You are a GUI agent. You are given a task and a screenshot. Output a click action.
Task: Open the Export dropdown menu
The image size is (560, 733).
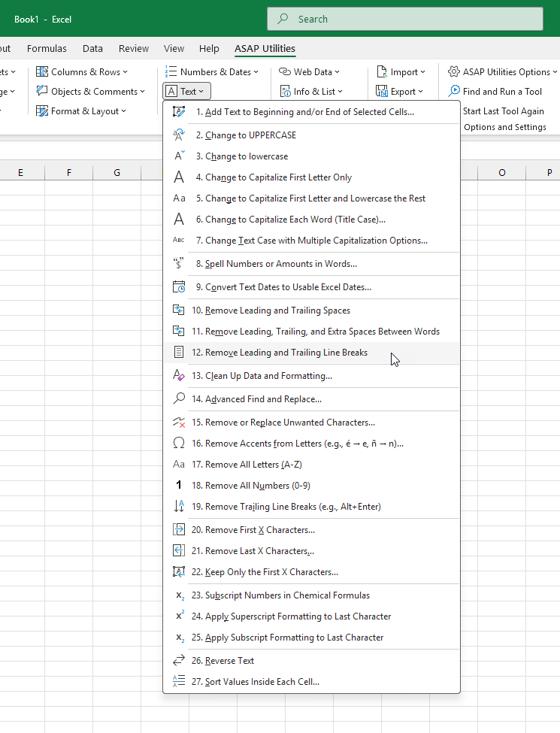(401, 92)
